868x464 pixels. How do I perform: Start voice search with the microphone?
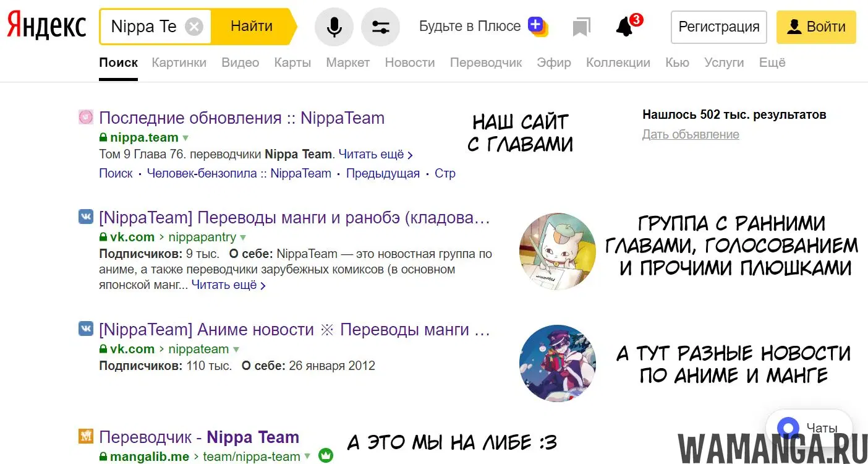[334, 27]
